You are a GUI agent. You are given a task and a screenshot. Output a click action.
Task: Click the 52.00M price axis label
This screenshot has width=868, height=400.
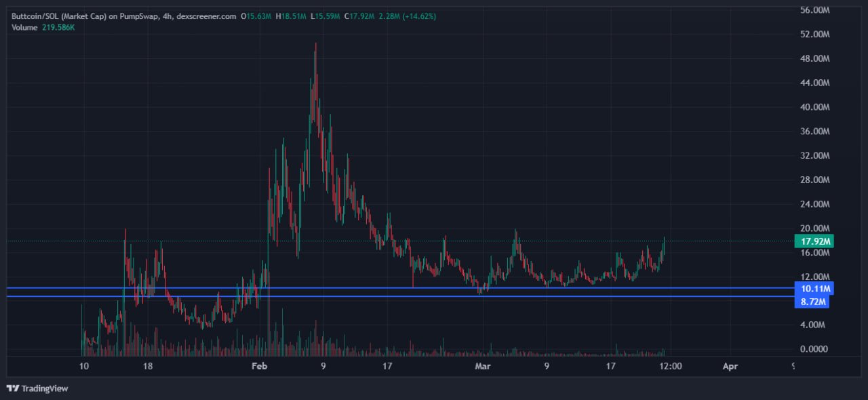(x=814, y=34)
